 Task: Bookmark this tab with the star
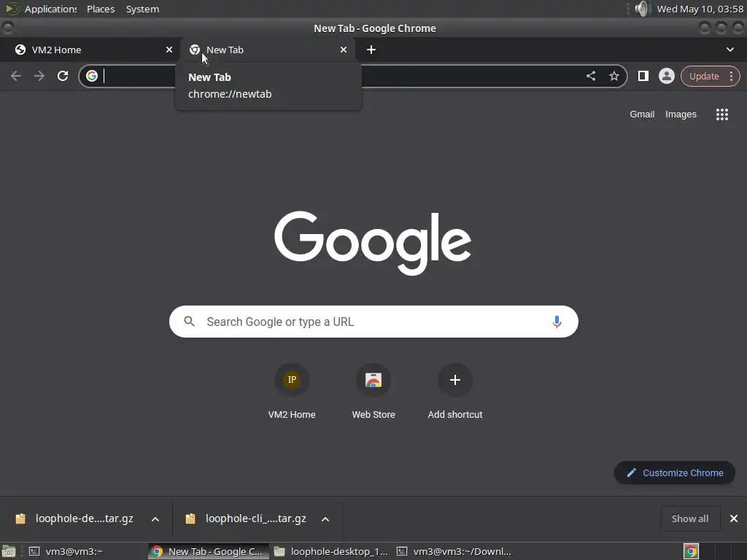tap(614, 76)
